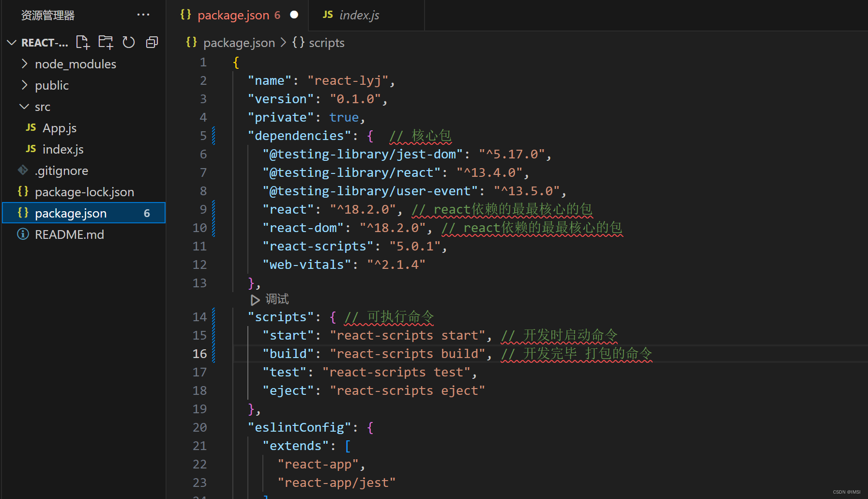The width and height of the screenshot is (868, 499).
Task: Click the // 开发完毕 打包的命令 comment
Action: click(x=577, y=354)
